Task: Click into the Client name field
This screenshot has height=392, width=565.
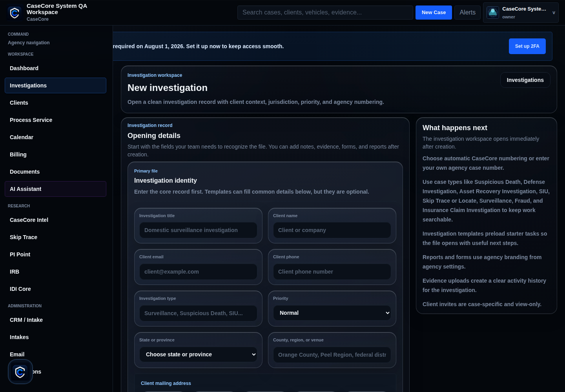Action: [332, 230]
